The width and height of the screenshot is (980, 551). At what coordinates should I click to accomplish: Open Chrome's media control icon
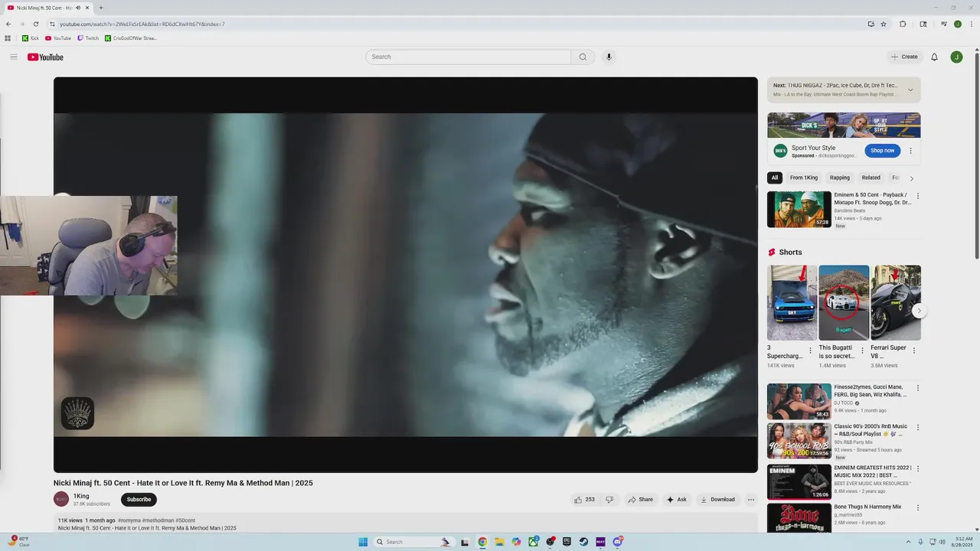pos(945,24)
